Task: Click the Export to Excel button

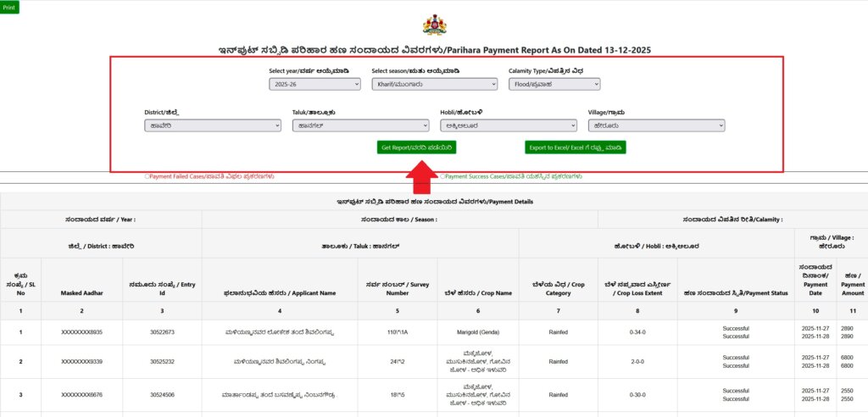Action: tap(575, 147)
